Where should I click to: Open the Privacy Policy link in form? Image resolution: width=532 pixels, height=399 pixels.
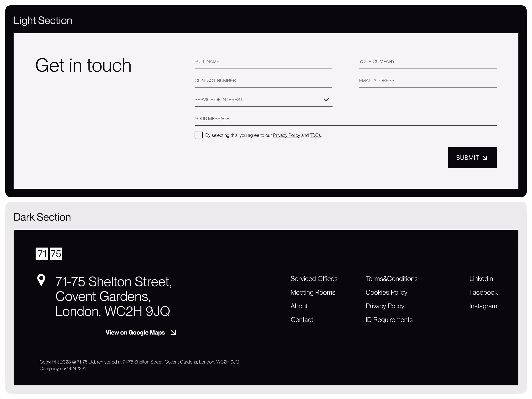click(x=286, y=135)
